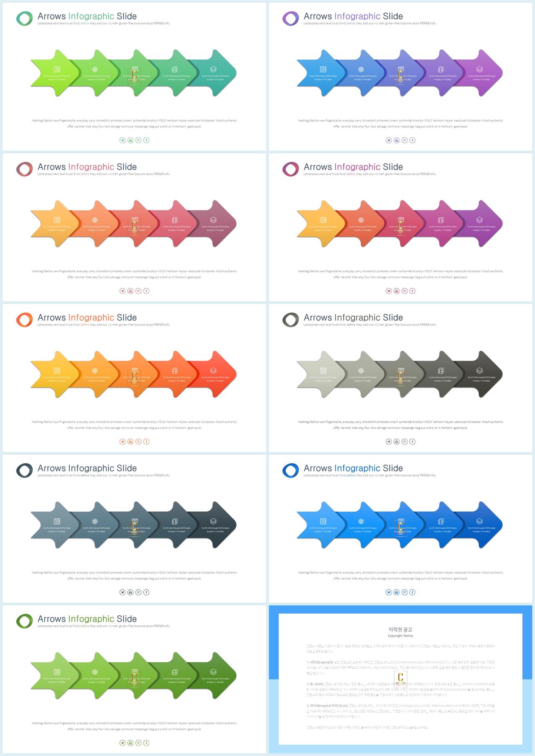Click the blue ring logo beside the title
Viewport: 535px width, 756px height.
point(290,470)
